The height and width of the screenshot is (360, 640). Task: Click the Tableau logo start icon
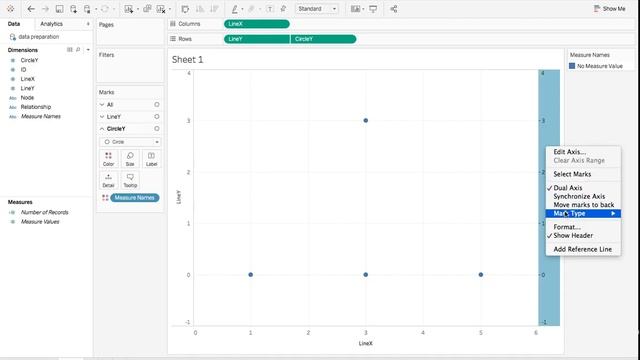[11, 9]
